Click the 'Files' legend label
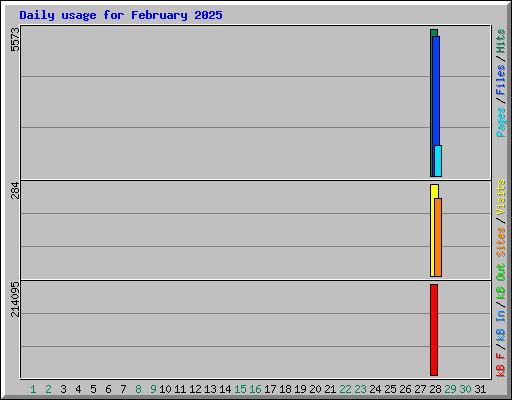 pyautogui.click(x=500, y=80)
